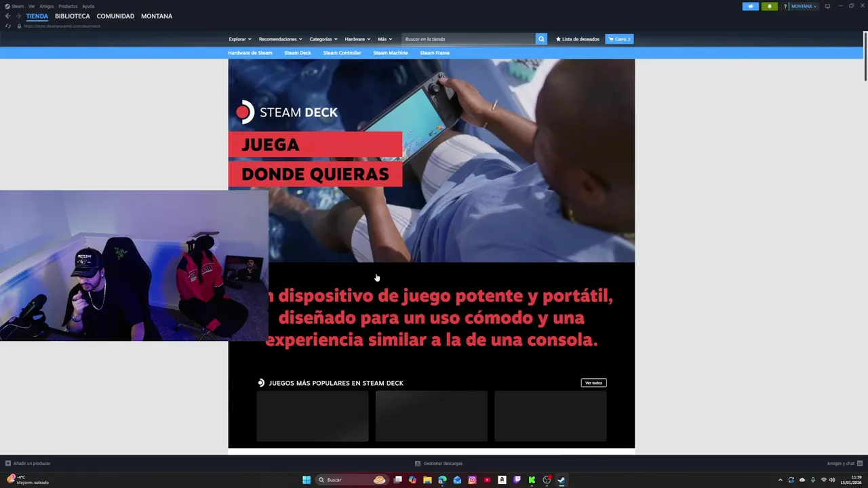This screenshot has height=488, width=868.
Task: Open the Amigos menu
Action: point(46,6)
